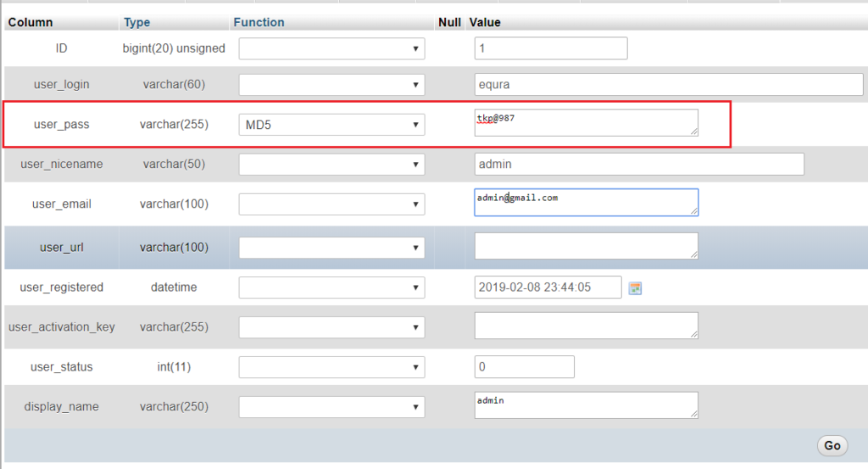Open the Function dropdown for user_url
The height and width of the screenshot is (469, 868).
[x=331, y=248]
